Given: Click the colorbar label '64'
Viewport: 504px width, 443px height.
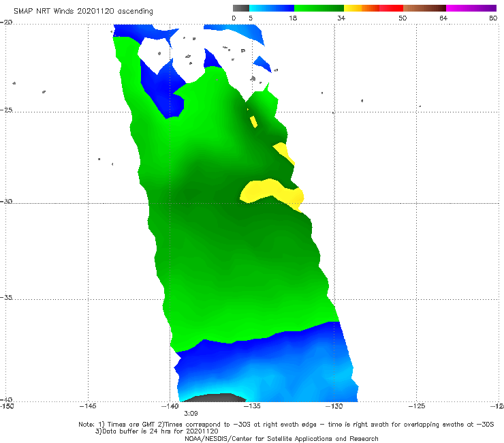Looking at the screenshot, I should (443, 18).
